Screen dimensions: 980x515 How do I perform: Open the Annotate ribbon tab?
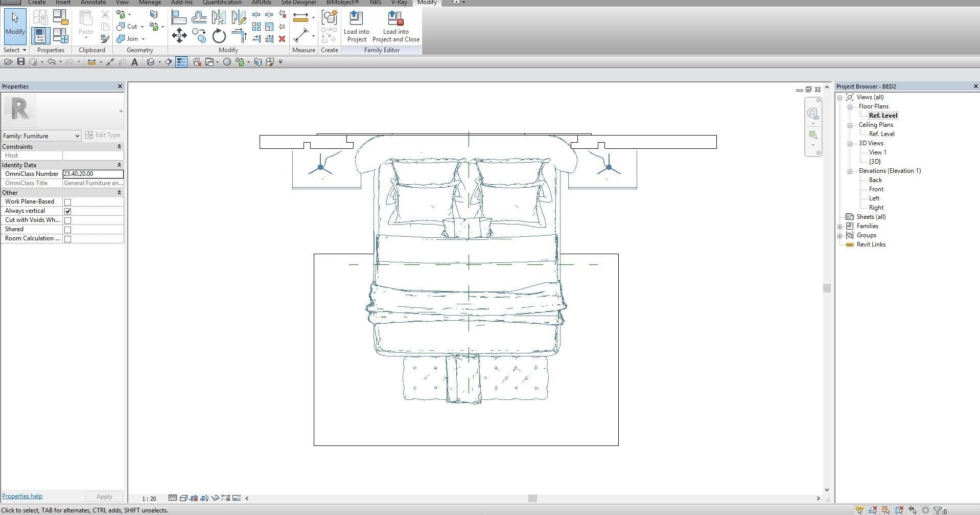(93, 3)
